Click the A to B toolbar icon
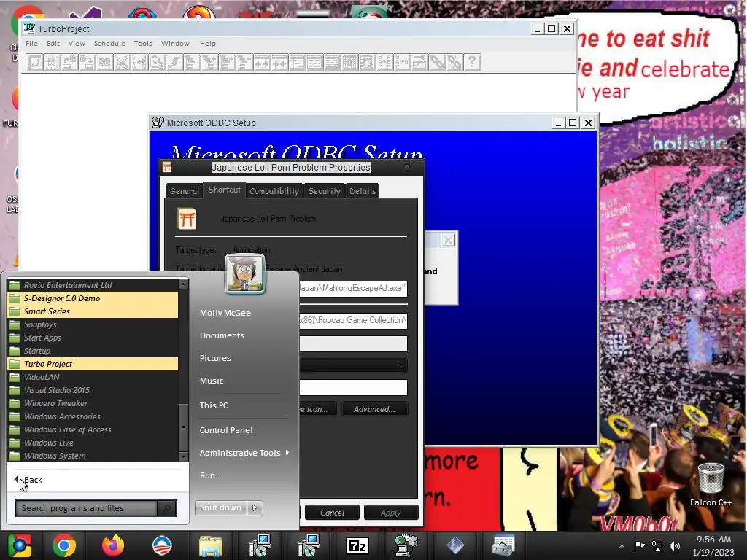The image size is (747, 560). click(x=402, y=63)
